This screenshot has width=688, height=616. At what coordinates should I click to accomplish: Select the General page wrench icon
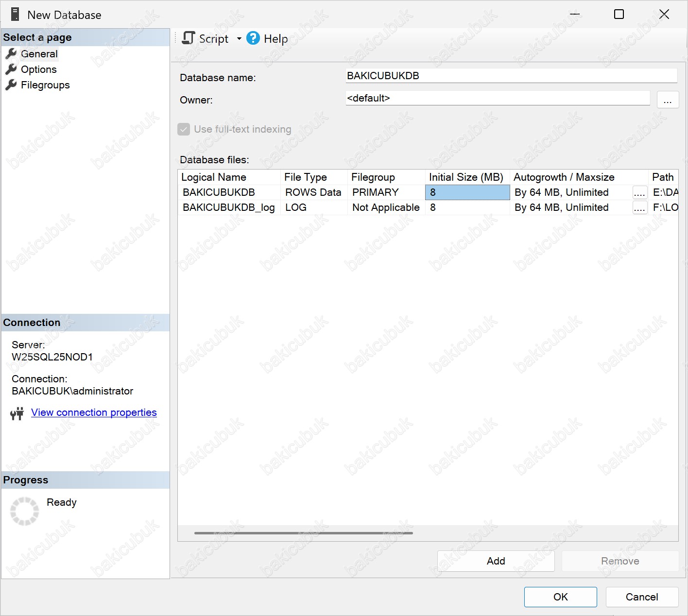pos(11,54)
